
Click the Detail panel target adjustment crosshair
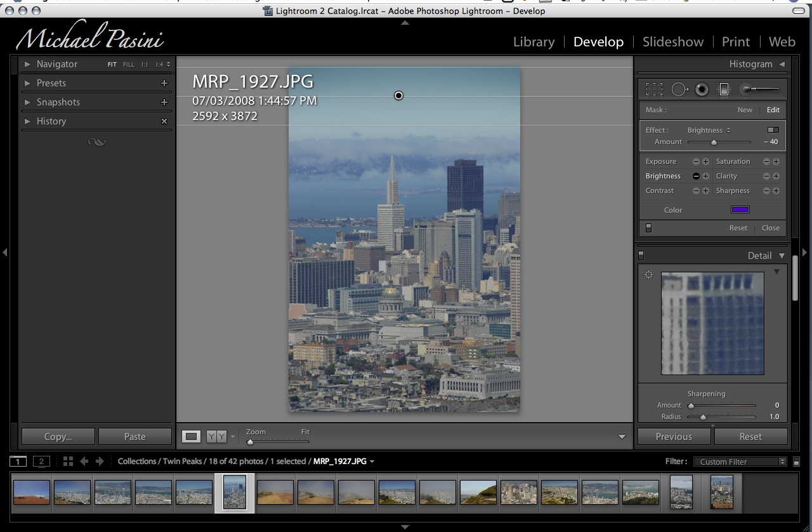click(x=648, y=275)
